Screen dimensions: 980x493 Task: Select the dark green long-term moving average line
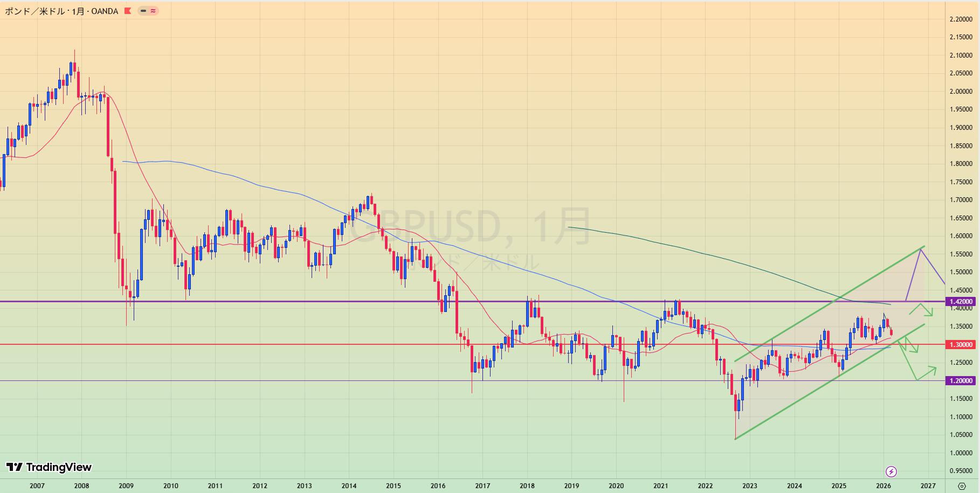pyautogui.click(x=701, y=252)
